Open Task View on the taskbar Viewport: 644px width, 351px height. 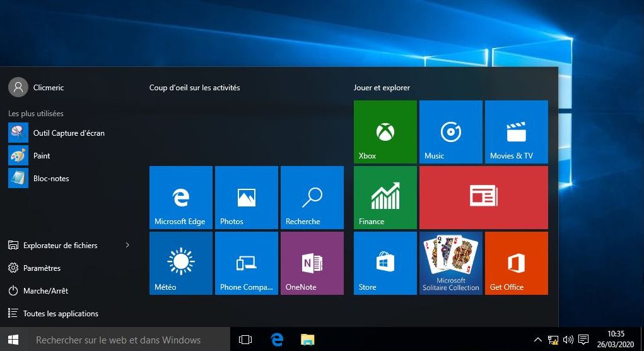[245, 340]
